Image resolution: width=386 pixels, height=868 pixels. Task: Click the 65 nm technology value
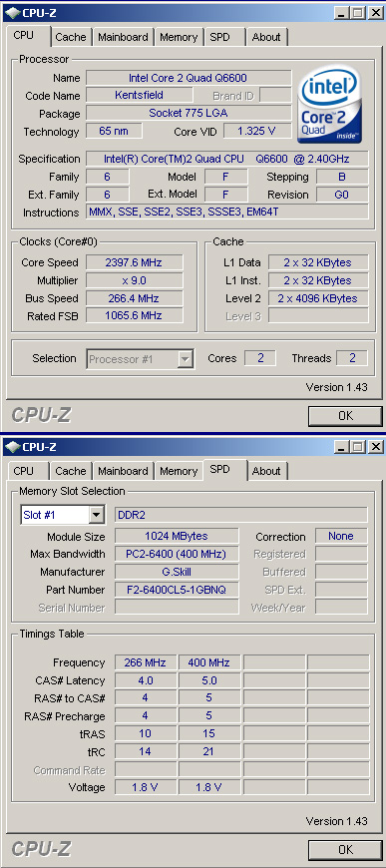pyautogui.click(x=114, y=131)
